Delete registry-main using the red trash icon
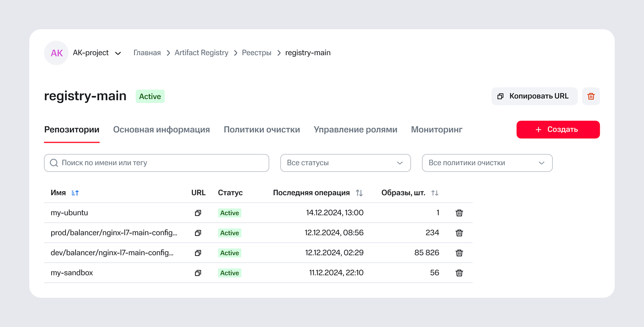The height and width of the screenshot is (327, 644). 591,96
